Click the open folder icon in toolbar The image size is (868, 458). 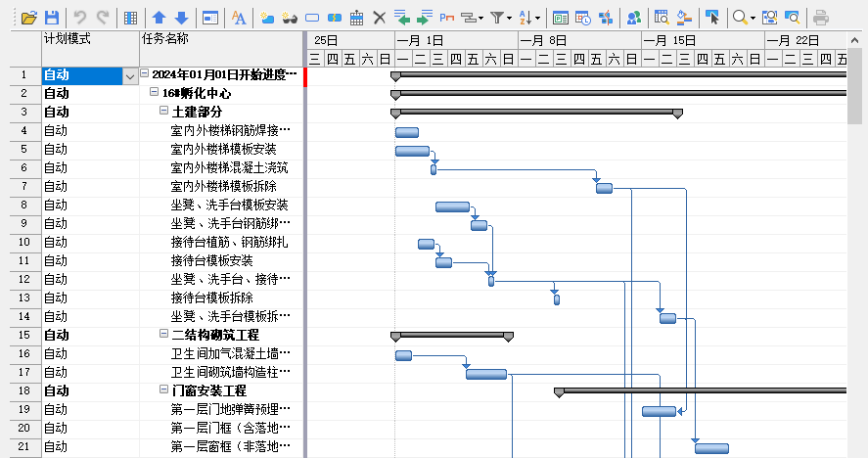28,18
